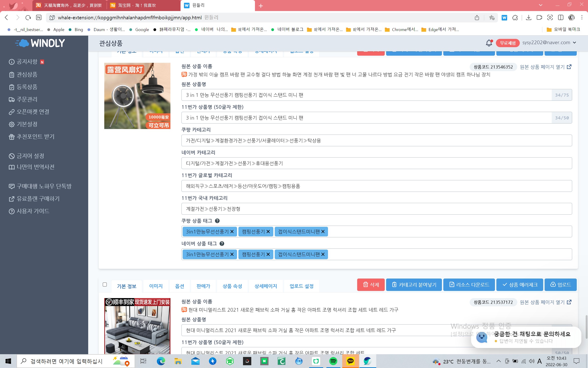Switch to 기본 정보 tab for sofa product
Image resolution: width=588 pixels, height=368 pixels.
(x=127, y=286)
